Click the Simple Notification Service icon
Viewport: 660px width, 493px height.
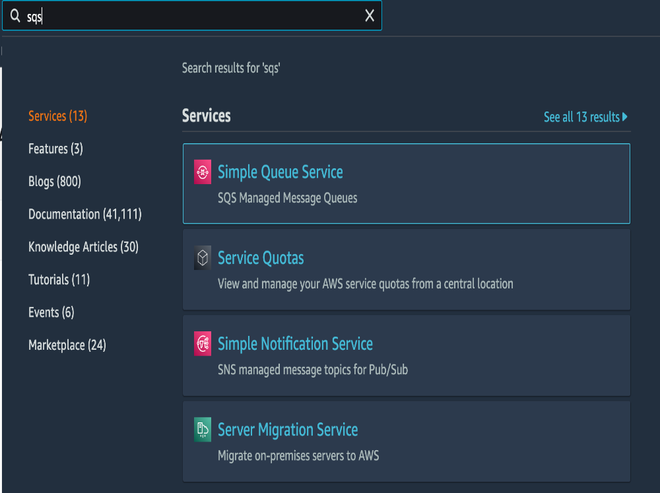pos(203,344)
